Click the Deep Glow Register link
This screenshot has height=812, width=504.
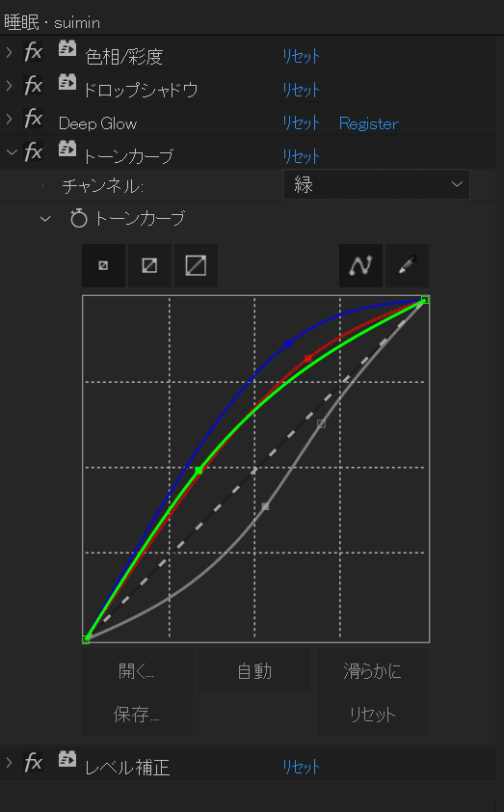[x=368, y=123]
